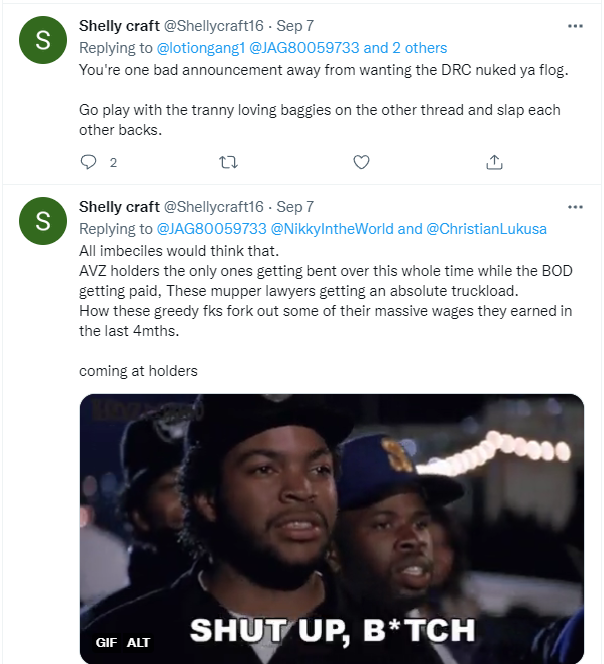
Task: Click the reply icon on the first tweet
Action: (x=89, y=162)
